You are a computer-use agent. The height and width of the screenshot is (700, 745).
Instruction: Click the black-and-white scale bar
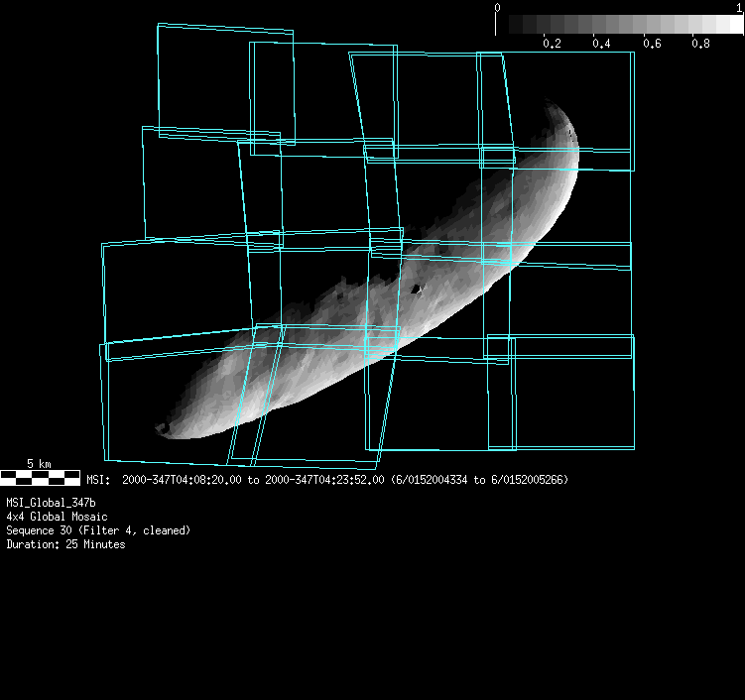click(x=40, y=478)
